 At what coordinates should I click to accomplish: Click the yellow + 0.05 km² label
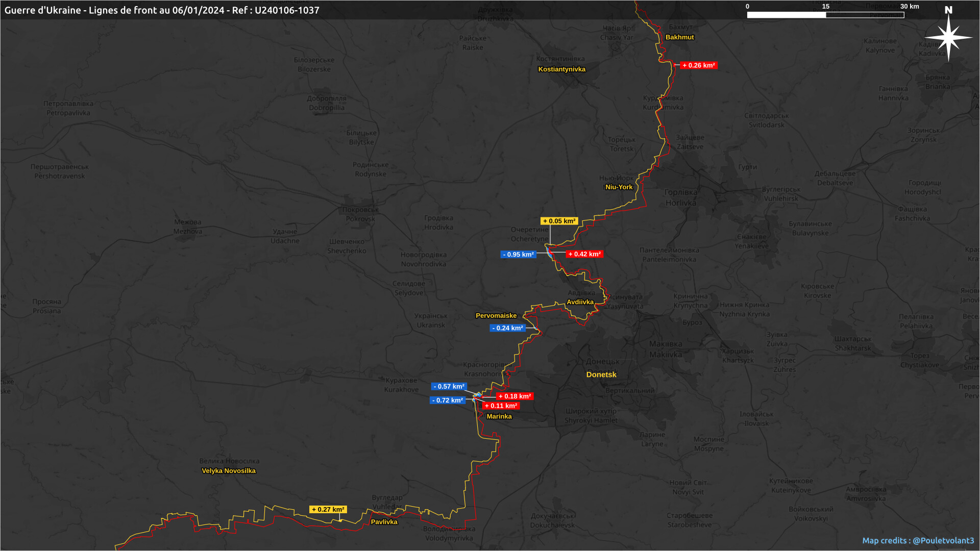click(x=559, y=221)
